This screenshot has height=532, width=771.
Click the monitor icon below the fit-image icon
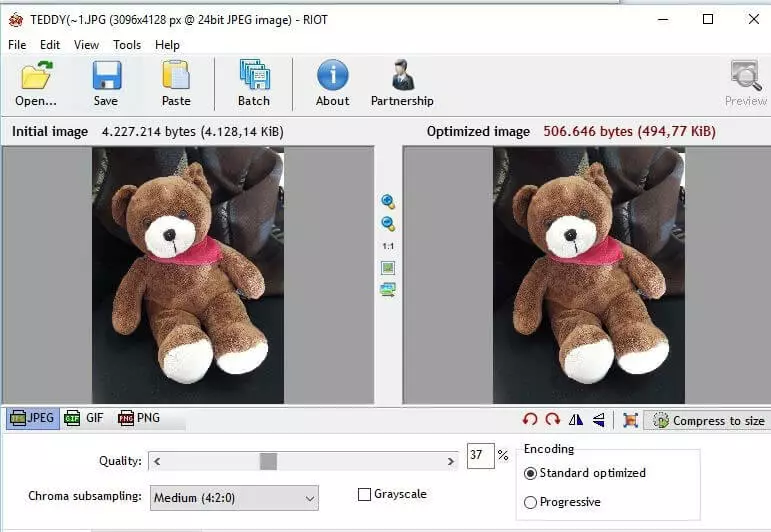(x=388, y=290)
